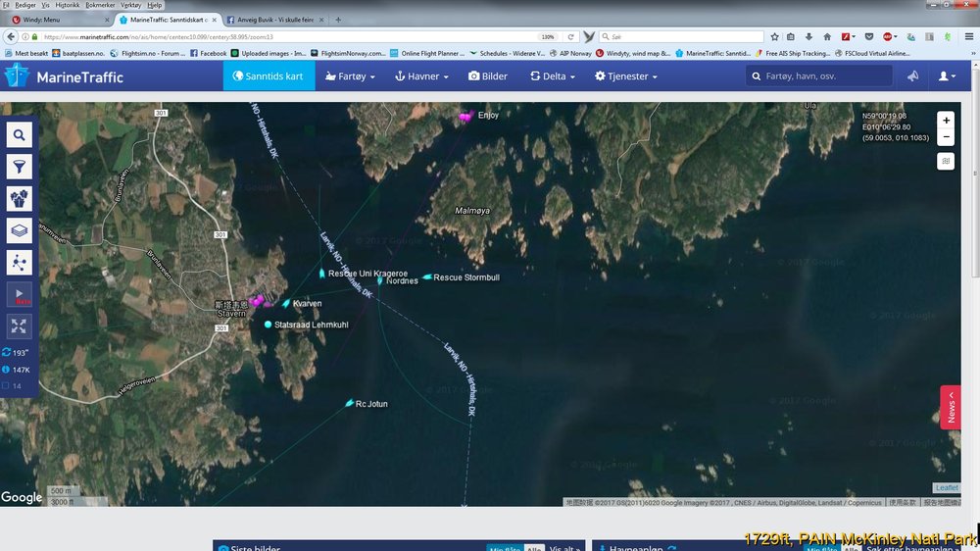Select the Sanntids kart tab
The width and height of the screenshot is (980, 551).
(269, 76)
